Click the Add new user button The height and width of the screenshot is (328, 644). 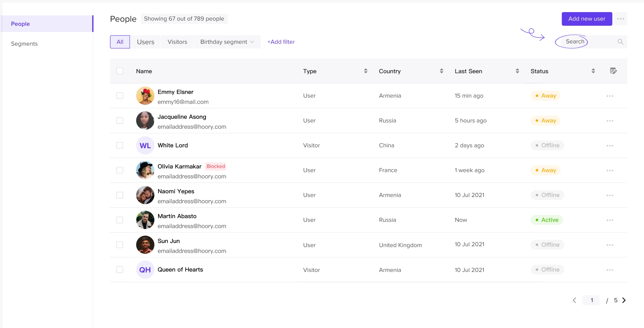(587, 19)
